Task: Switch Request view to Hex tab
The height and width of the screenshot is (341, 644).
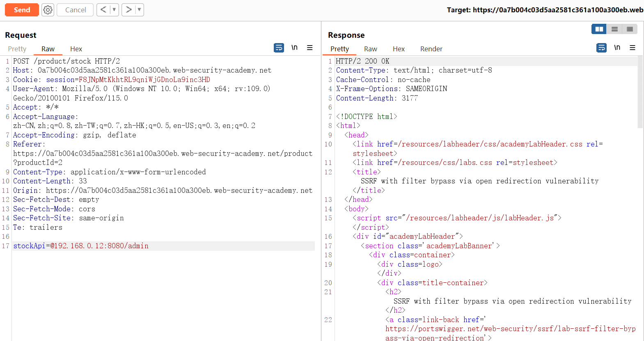Action: click(x=76, y=49)
